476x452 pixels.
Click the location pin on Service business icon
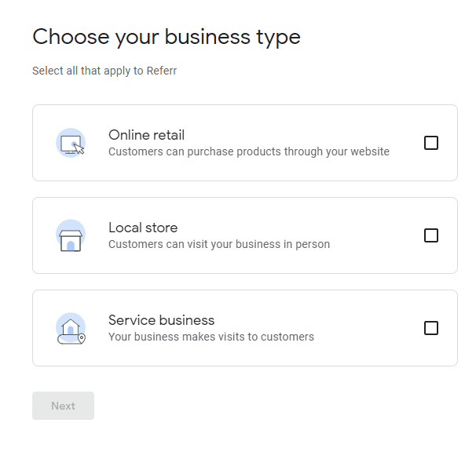click(x=82, y=338)
